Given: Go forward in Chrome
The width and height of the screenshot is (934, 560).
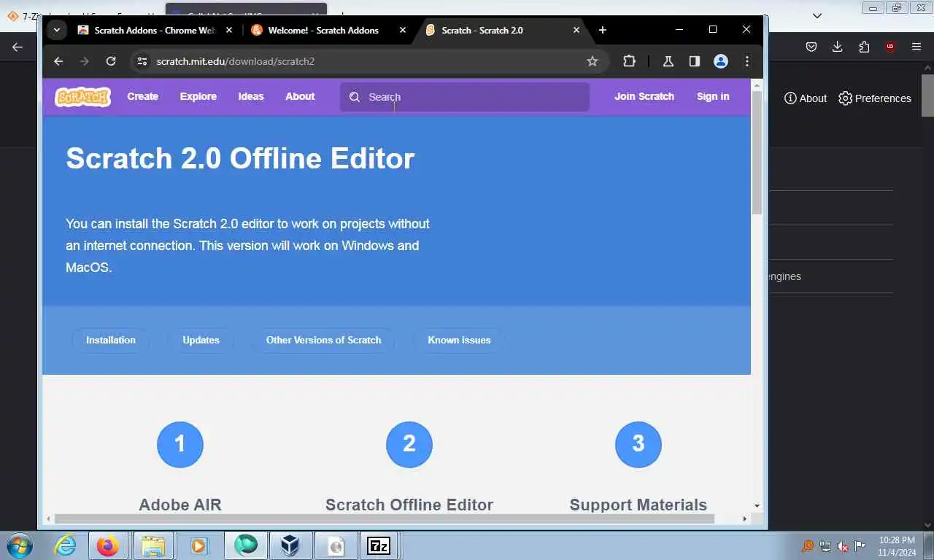Looking at the screenshot, I should [85, 61].
